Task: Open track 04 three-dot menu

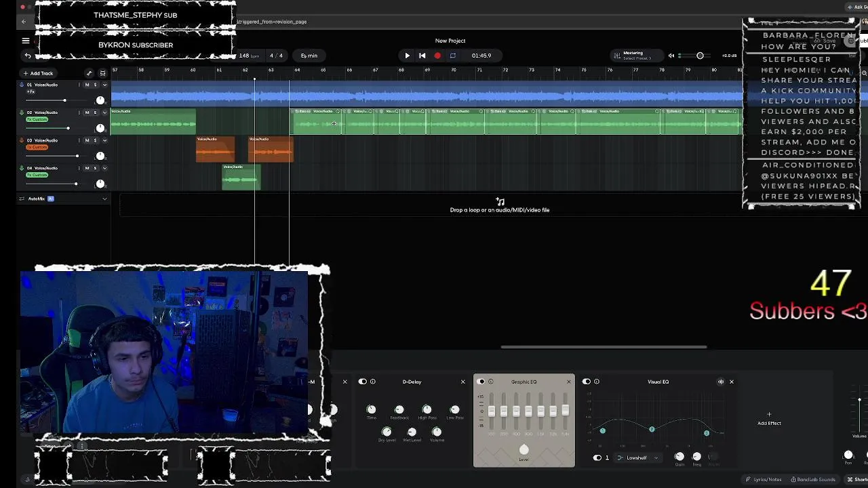Action: coord(79,168)
